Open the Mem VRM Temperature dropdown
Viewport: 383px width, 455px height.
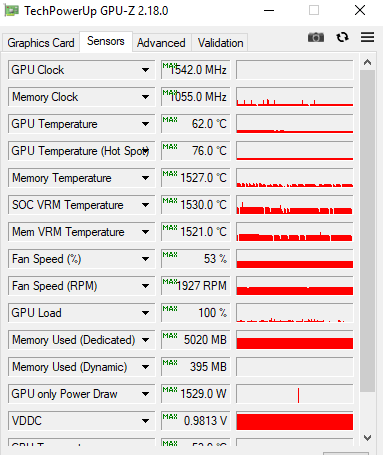[145, 232]
